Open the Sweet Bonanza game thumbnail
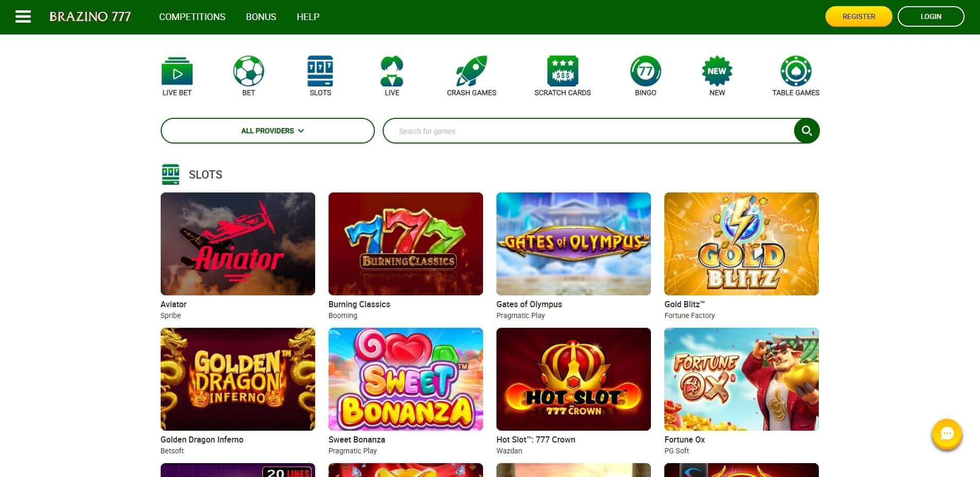Image resolution: width=980 pixels, height=477 pixels. (x=405, y=379)
